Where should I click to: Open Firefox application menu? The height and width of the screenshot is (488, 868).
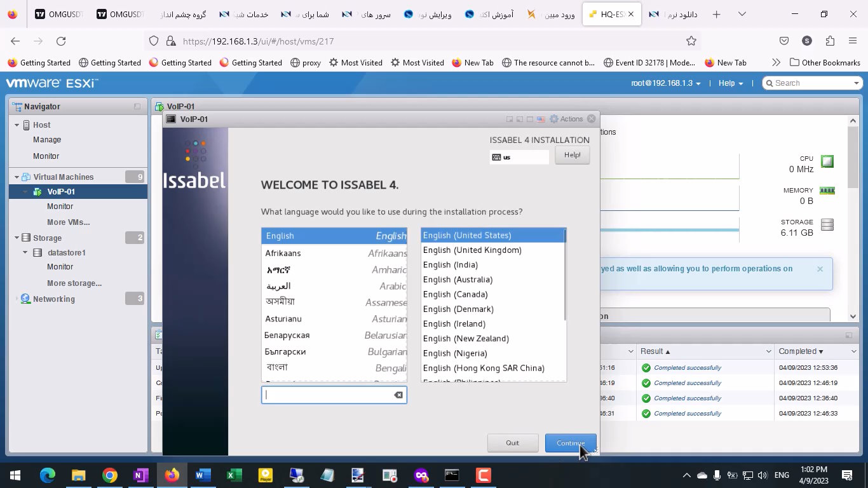pyautogui.click(x=853, y=41)
